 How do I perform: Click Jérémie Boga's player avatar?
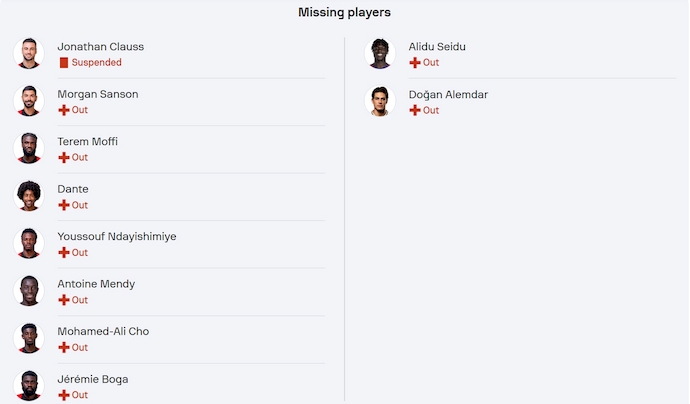[x=29, y=385]
